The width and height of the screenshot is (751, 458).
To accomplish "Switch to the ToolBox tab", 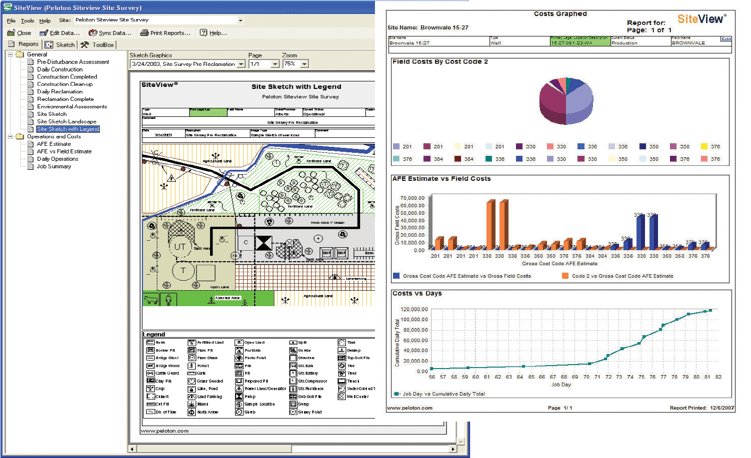I will point(98,45).
